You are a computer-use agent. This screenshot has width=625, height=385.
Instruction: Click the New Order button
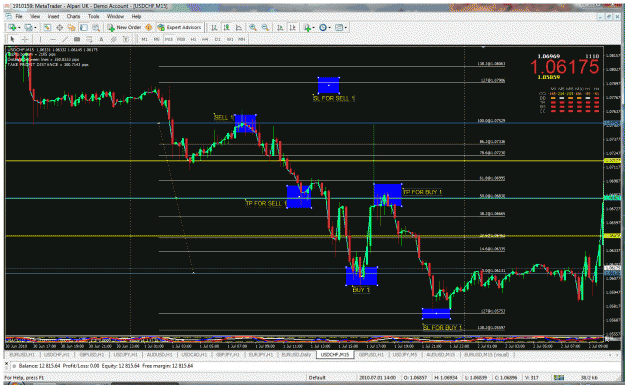coord(124,28)
